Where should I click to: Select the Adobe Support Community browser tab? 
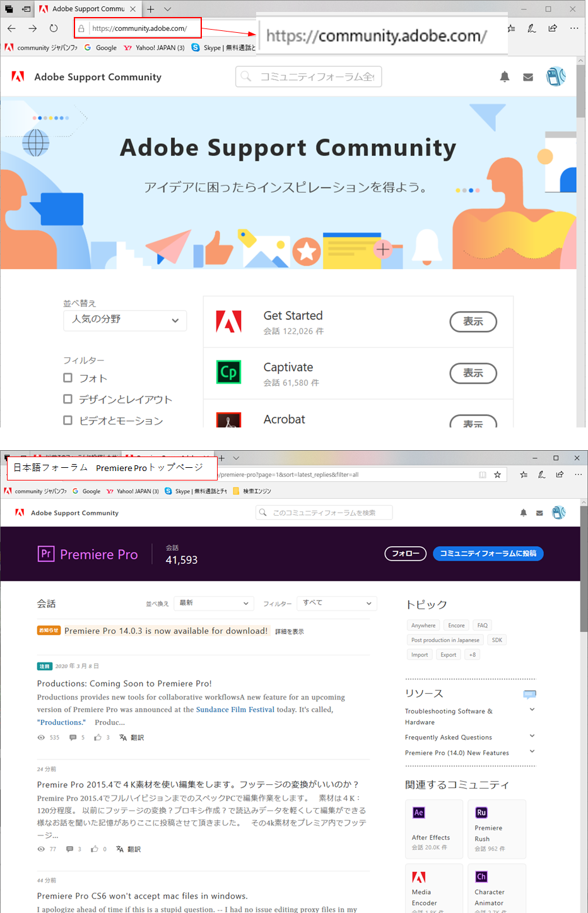(x=88, y=9)
